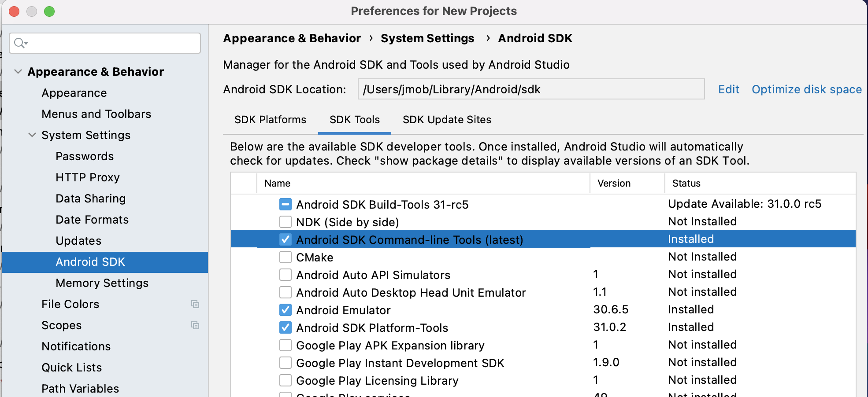Check the CMake checkbox

click(x=286, y=257)
